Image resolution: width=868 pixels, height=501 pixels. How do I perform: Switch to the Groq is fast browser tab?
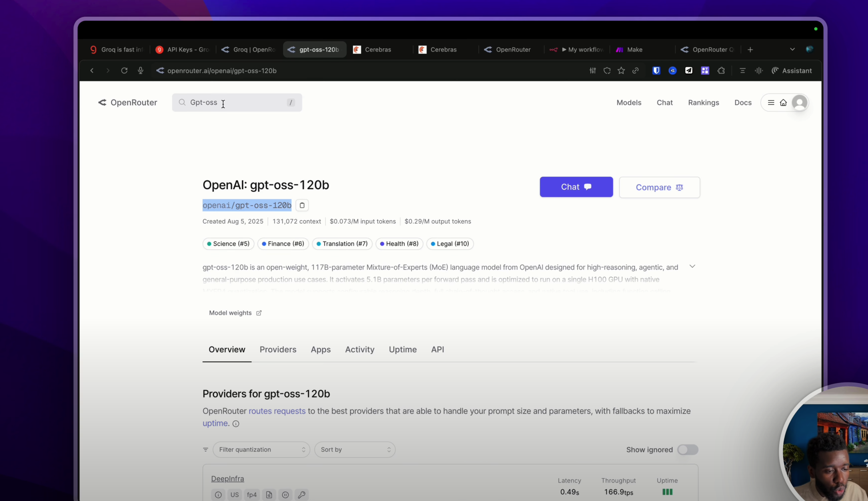click(117, 50)
